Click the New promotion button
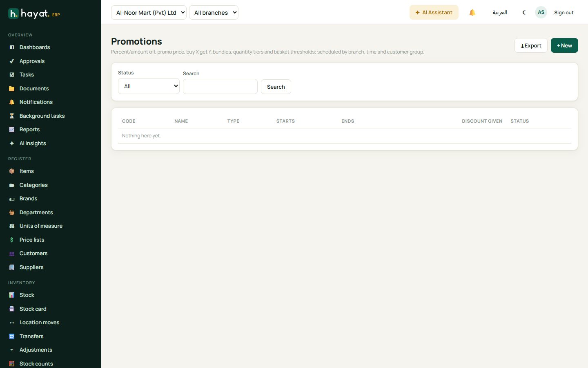 pyautogui.click(x=564, y=45)
